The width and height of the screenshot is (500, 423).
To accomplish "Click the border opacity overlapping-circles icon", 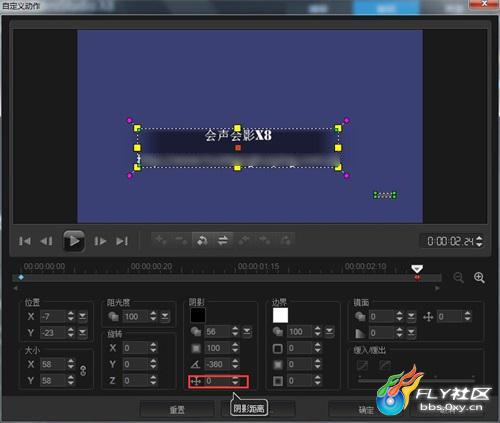I will pos(278,332).
